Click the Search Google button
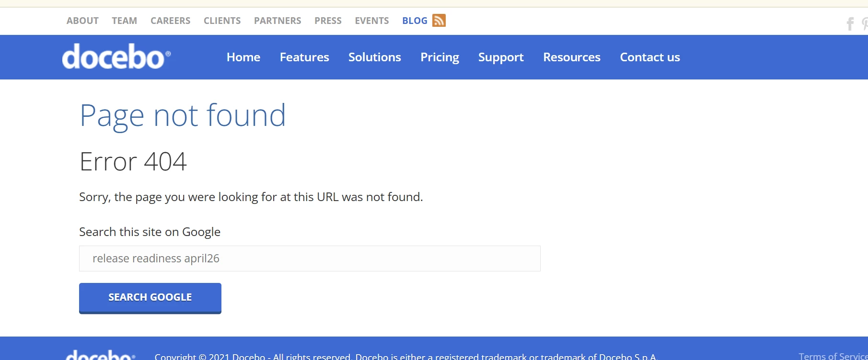The image size is (868, 360). pyautogui.click(x=150, y=298)
